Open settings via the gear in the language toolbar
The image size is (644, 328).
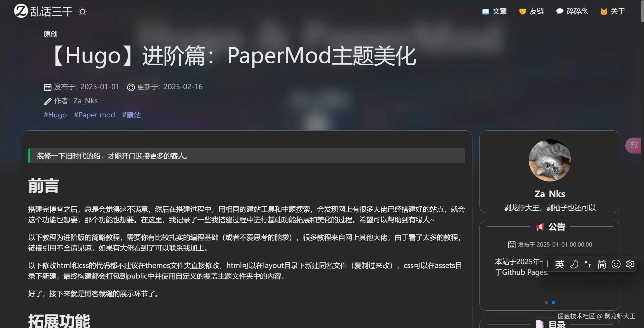630,264
